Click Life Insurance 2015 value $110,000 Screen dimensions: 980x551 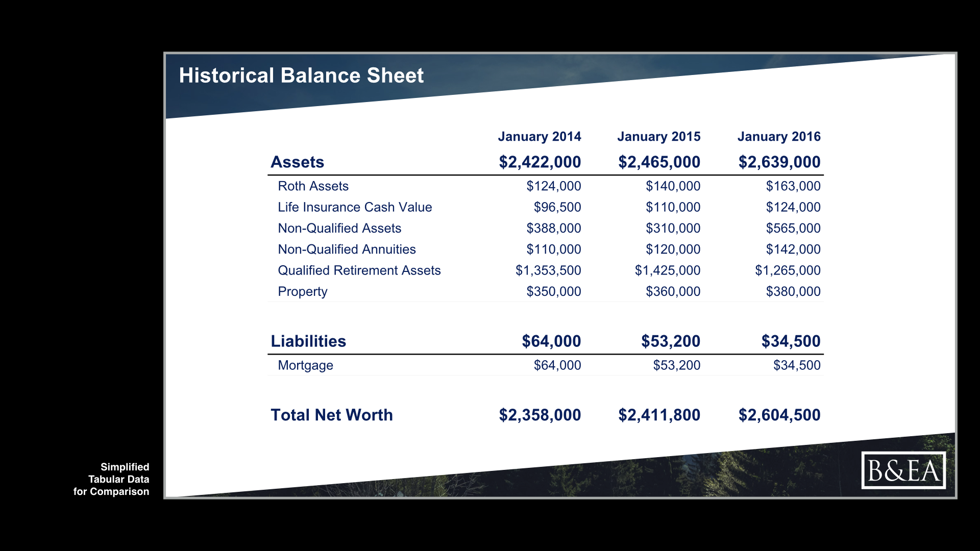673,207
